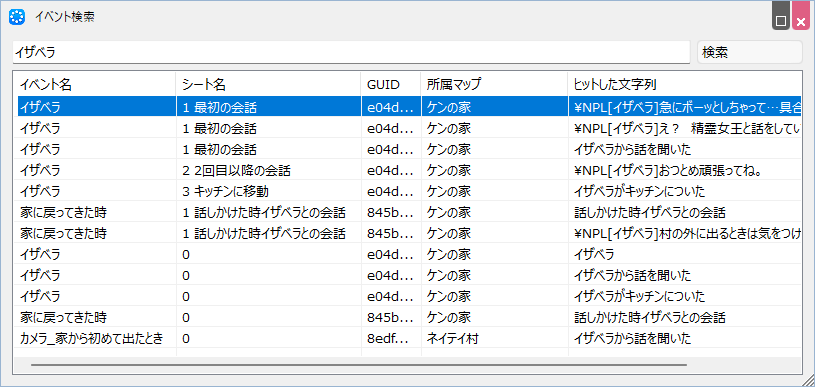Click the 検索 button
The height and width of the screenshot is (387, 815).
750,52
